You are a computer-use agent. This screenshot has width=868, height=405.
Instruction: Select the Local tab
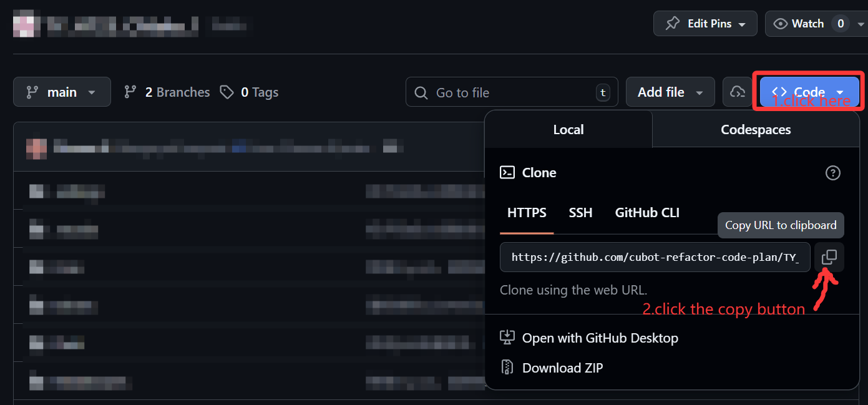pos(568,130)
